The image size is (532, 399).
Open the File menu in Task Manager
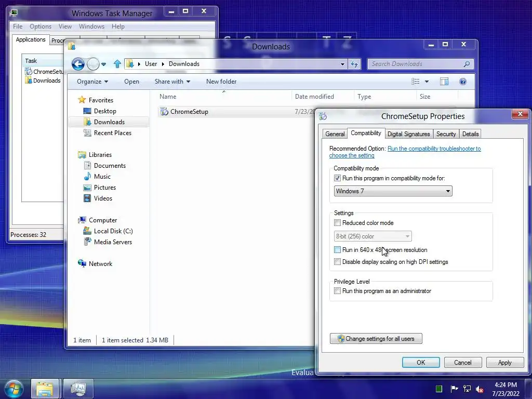coord(18,26)
